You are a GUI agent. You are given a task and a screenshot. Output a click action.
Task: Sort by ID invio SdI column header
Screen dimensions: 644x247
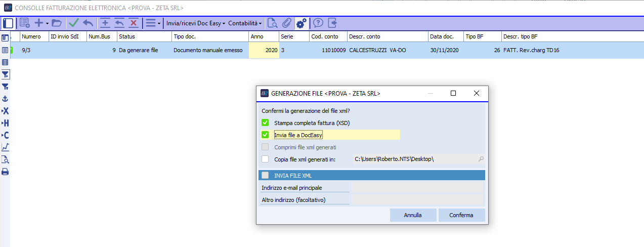[x=67, y=36]
